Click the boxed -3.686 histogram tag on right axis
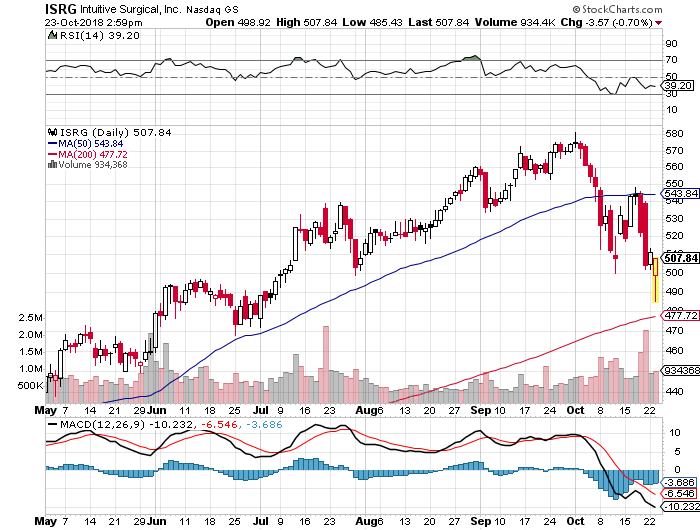Screen dimensions: 700x530 [x=679, y=483]
